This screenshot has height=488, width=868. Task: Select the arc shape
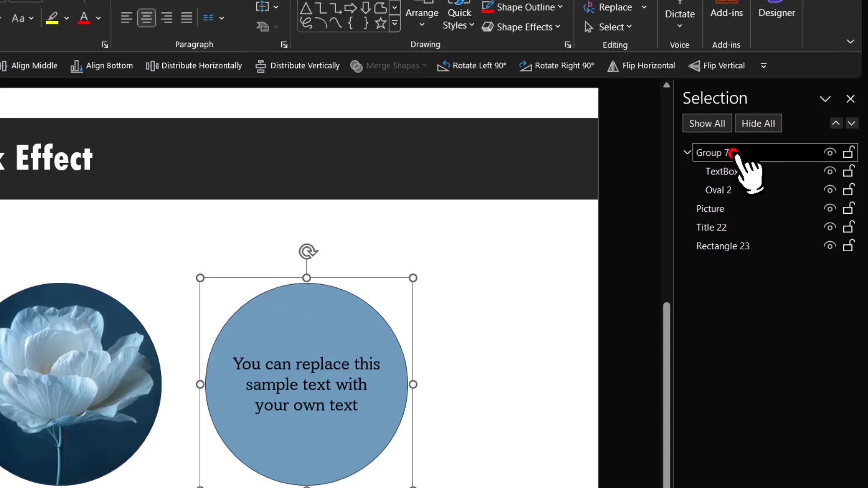321,23
